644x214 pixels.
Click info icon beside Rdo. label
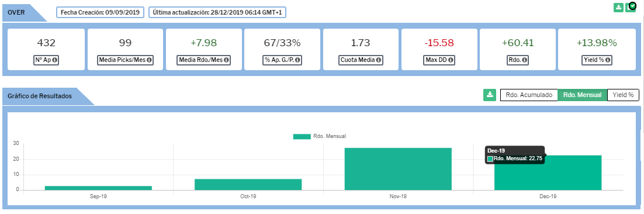[x=524, y=60]
